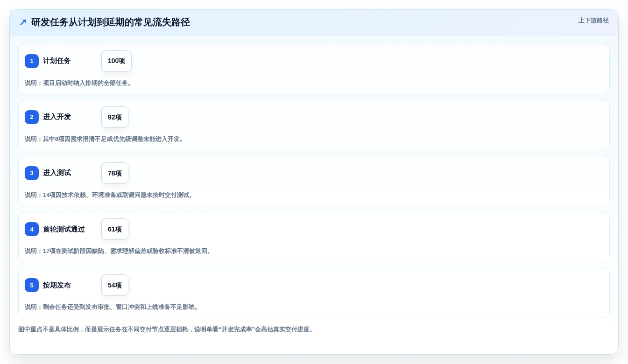Click the 78项 value pill
The image size is (628, 364).
click(x=115, y=173)
